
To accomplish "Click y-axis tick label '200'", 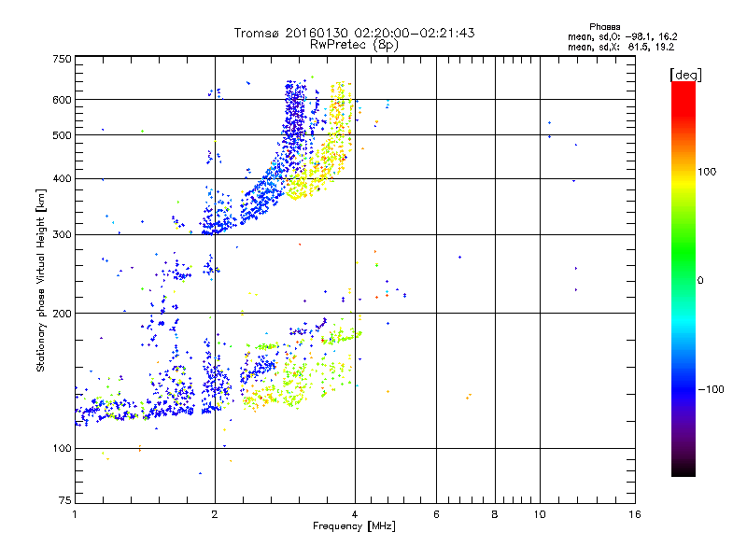I will pyautogui.click(x=62, y=314).
